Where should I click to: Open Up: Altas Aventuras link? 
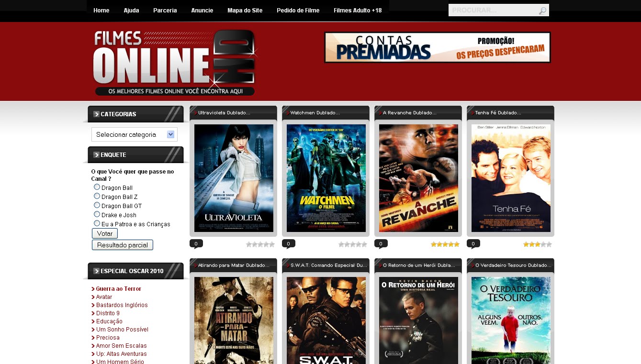point(122,354)
